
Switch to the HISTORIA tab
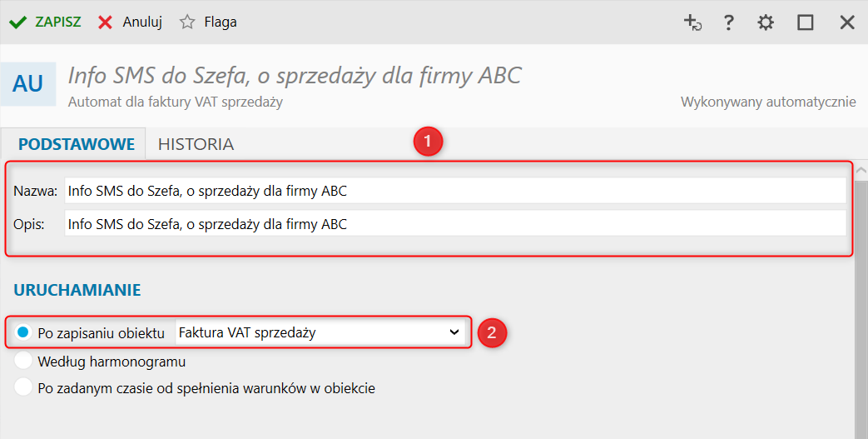tap(196, 144)
